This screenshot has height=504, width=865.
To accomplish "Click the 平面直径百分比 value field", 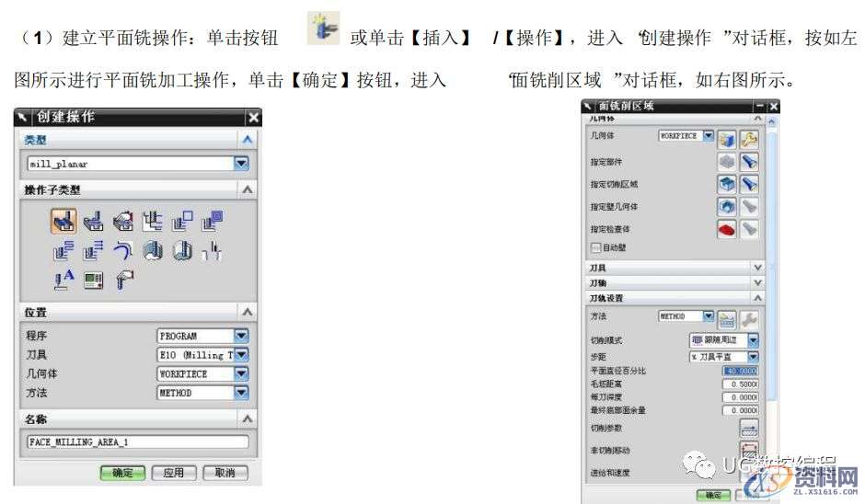I will [741, 372].
